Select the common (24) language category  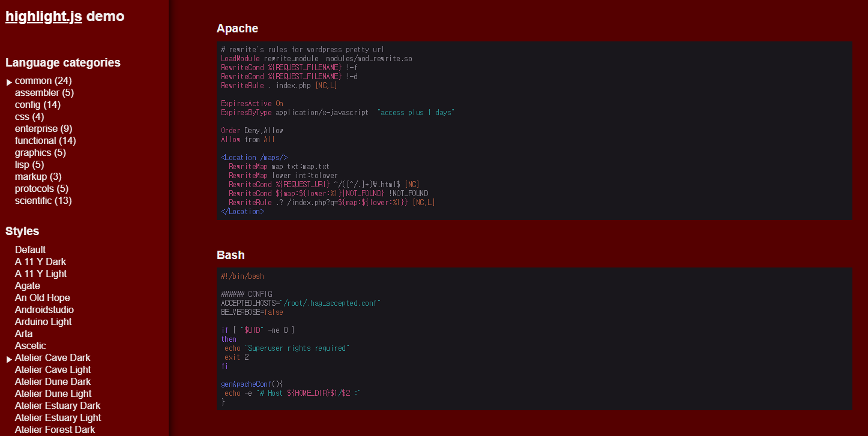(43, 80)
